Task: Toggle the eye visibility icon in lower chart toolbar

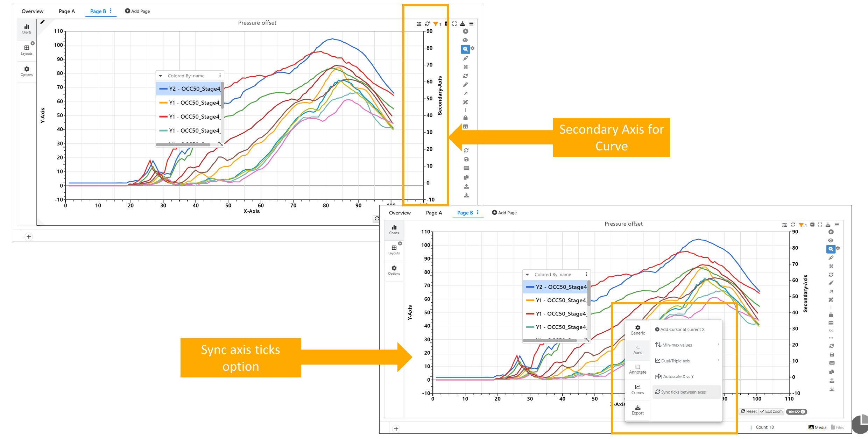Action: pyautogui.click(x=831, y=241)
